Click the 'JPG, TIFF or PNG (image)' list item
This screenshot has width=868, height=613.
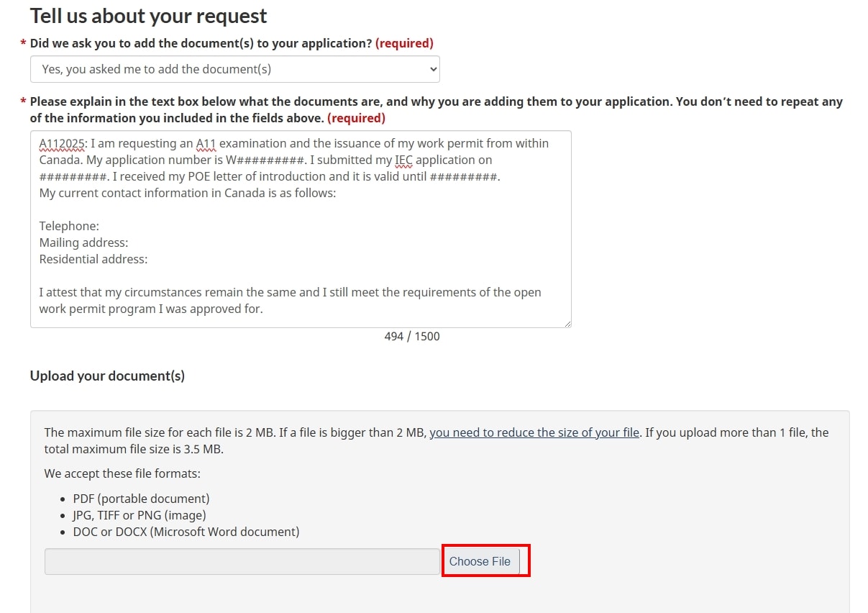pos(140,515)
